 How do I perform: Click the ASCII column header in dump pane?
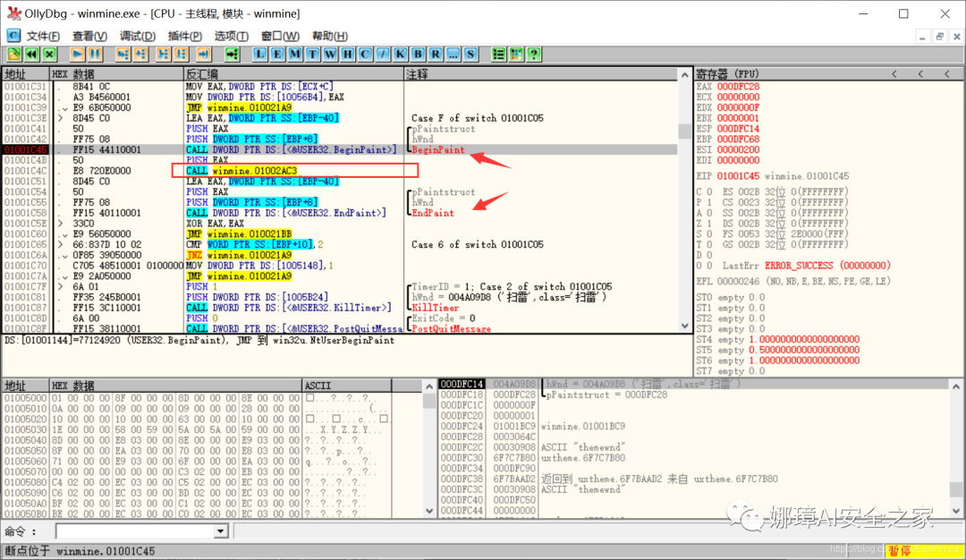point(346,386)
